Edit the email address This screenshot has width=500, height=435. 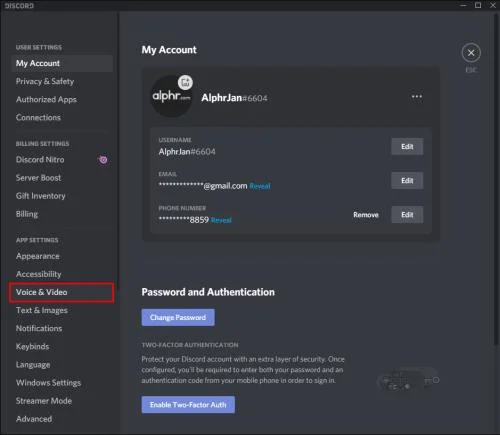point(407,181)
